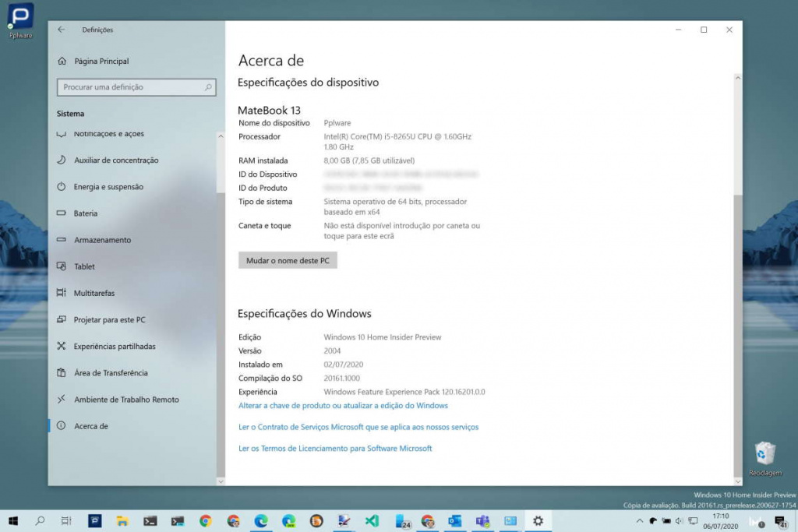Select Energia e suspensão
This screenshot has width=798, height=532.
(x=108, y=187)
